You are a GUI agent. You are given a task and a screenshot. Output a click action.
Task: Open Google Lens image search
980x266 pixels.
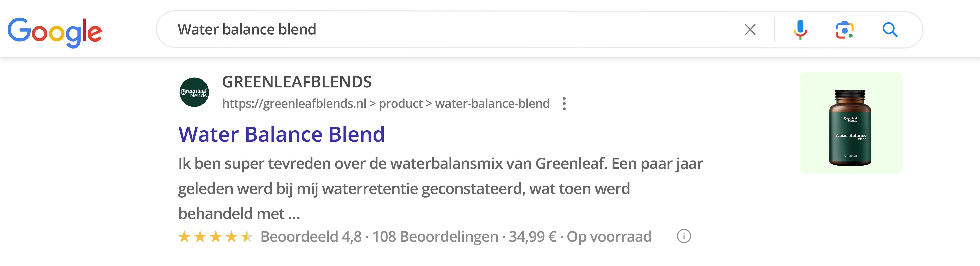tap(844, 30)
